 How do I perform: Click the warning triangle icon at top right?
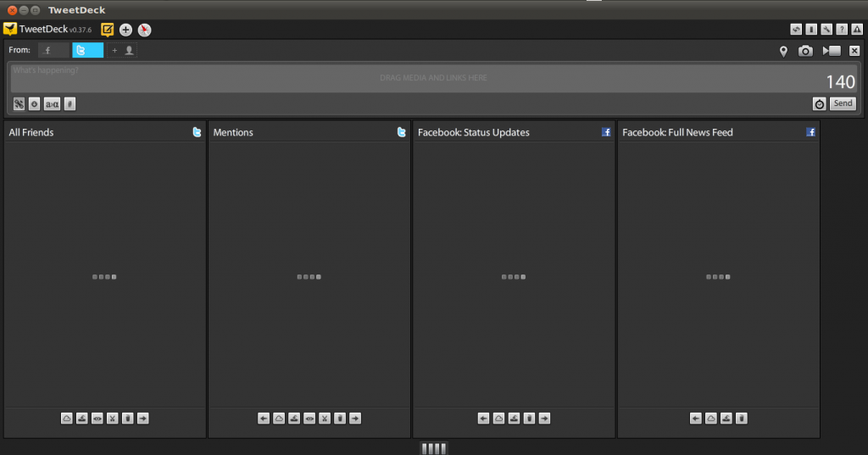857,30
